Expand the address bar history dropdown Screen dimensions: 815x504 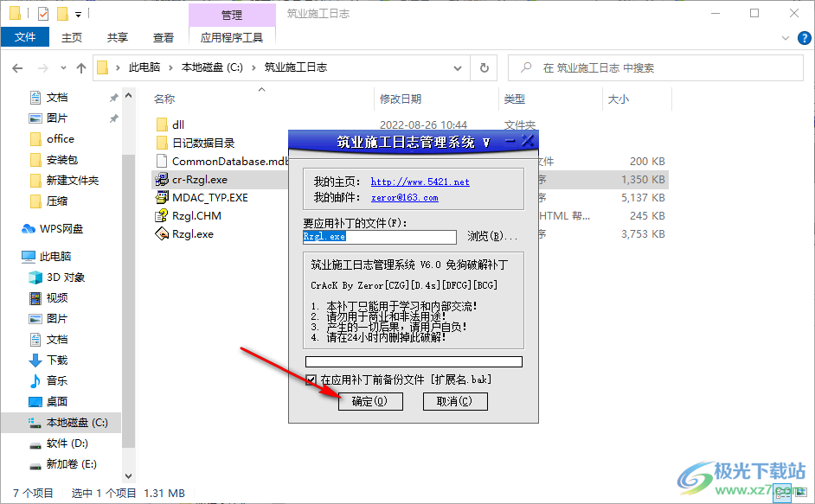458,67
